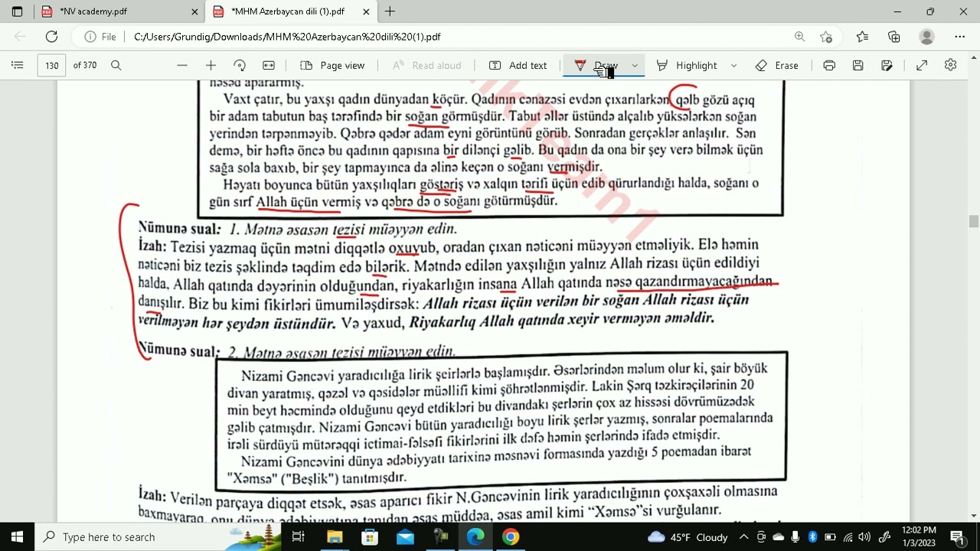Zoom in on the PDF
This screenshot has height=551, width=980.
pyautogui.click(x=211, y=66)
